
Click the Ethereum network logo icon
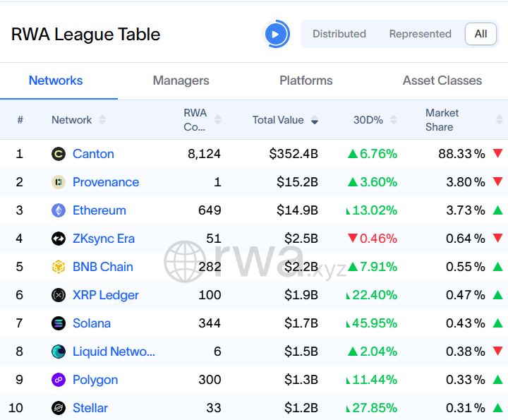point(59,210)
